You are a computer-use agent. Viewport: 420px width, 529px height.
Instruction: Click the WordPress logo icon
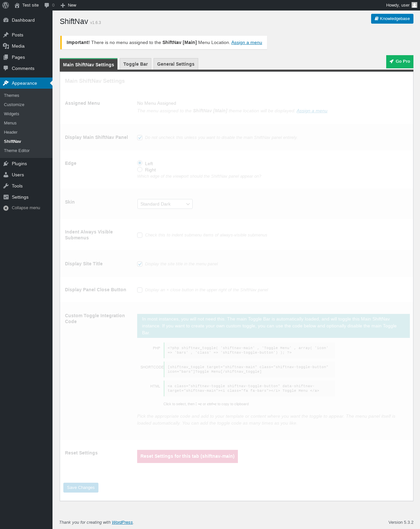6,5
